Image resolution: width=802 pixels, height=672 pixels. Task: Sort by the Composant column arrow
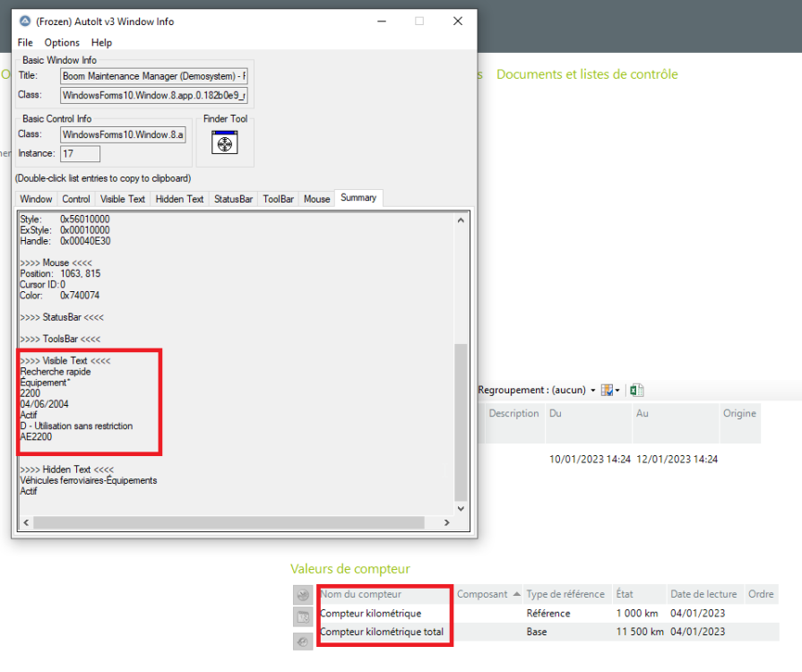click(515, 595)
